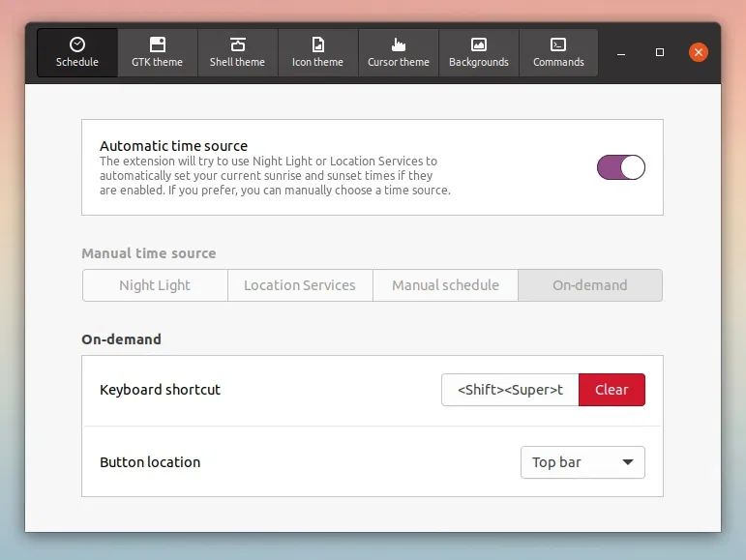Clear the keyboard shortcut
This screenshot has height=560, width=746.
click(x=612, y=390)
